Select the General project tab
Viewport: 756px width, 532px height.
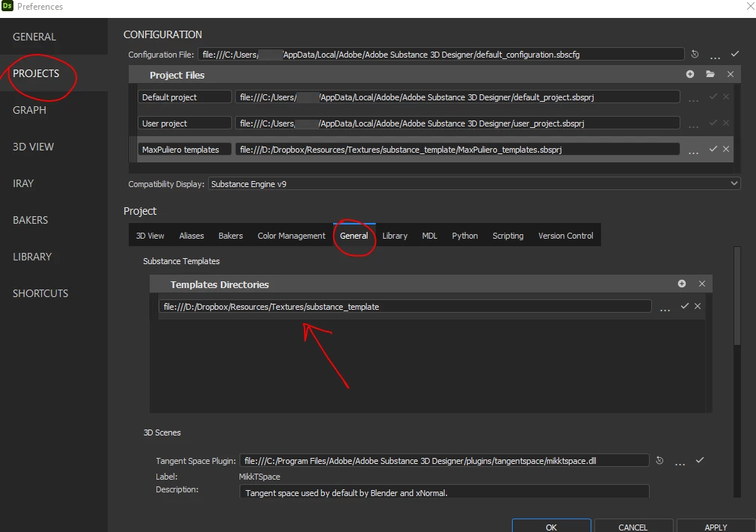pos(354,236)
